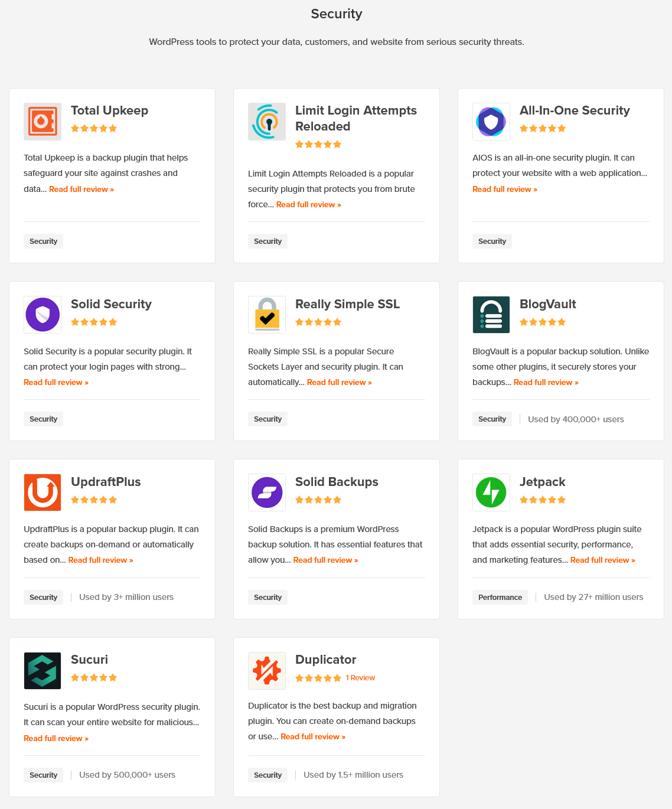Open the Limit Login Attempts Reloaded logo

coord(267,122)
